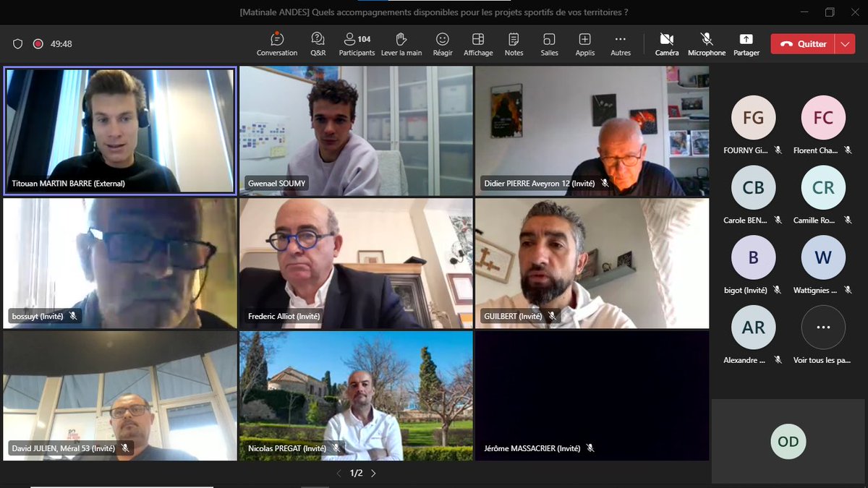This screenshot has height=488, width=868.
Task: Click muted mic icon beside bossuyt
Action: click(x=73, y=316)
